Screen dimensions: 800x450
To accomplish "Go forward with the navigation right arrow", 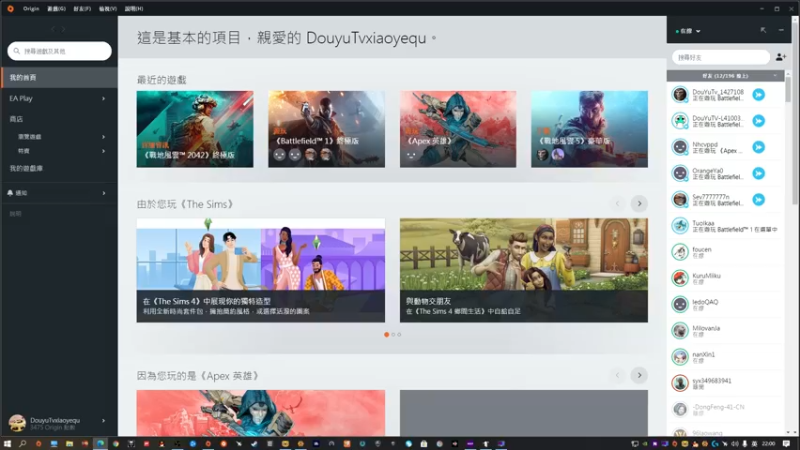I will click(64, 30).
